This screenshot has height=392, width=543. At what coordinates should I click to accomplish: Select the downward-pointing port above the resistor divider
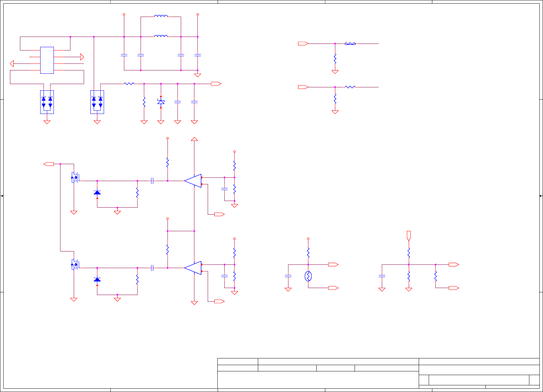tap(409, 236)
